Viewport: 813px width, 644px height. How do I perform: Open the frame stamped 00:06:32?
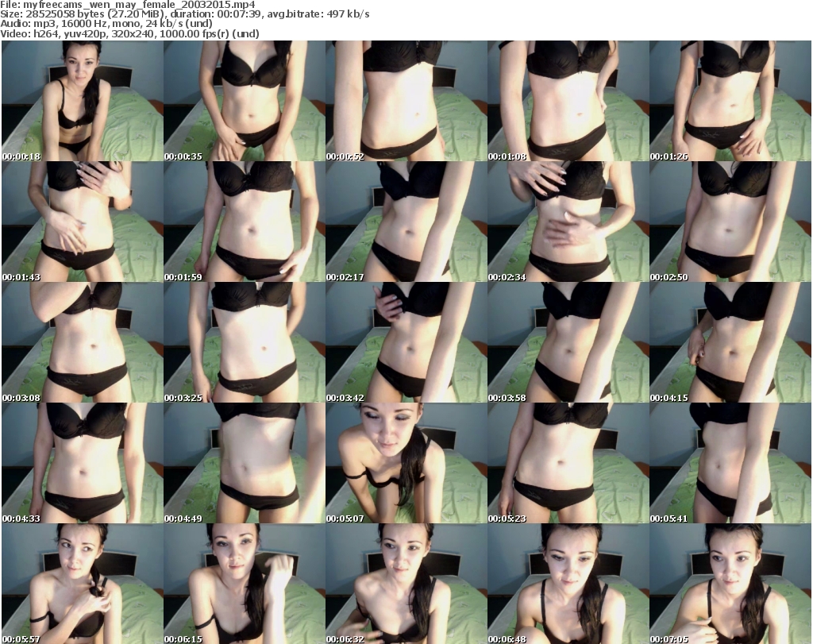(x=406, y=584)
